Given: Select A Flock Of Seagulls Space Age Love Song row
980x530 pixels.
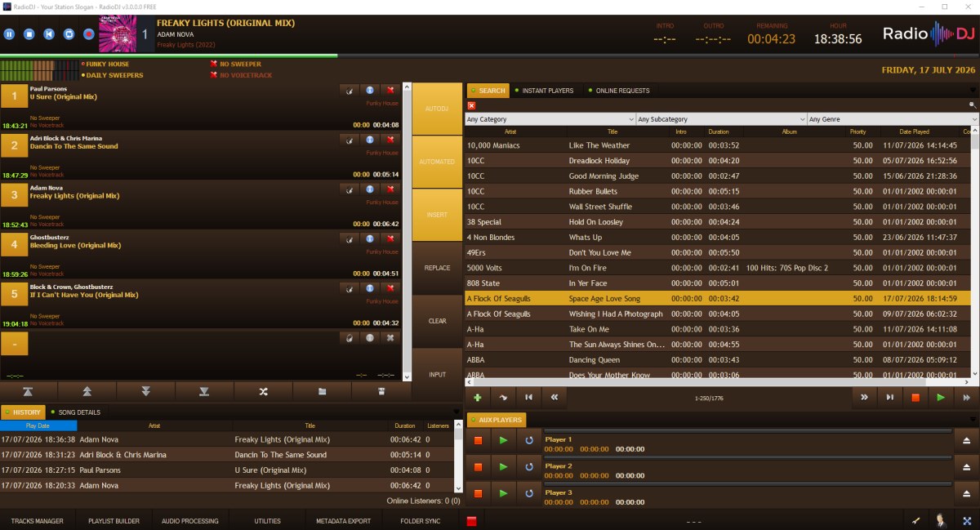Looking at the screenshot, I should pos(718,299).
